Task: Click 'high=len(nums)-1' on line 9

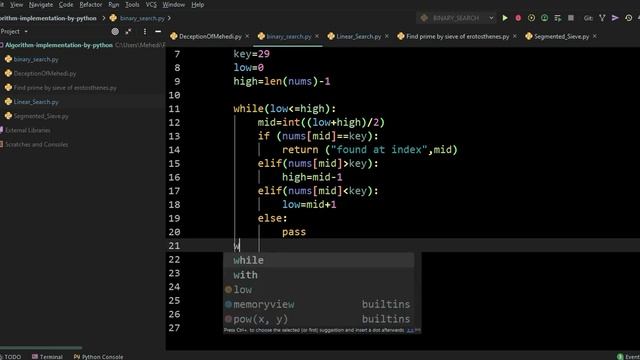Action: [x=282, y=81]
